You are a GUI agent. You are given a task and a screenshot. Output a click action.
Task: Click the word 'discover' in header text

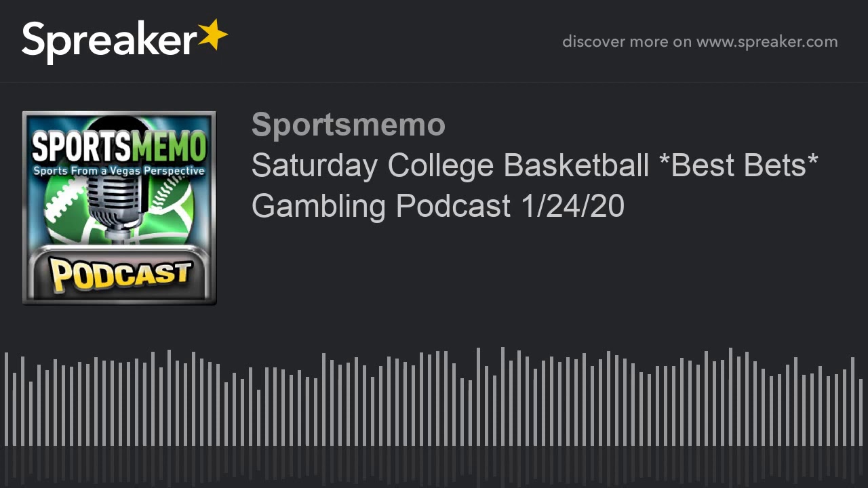593,41
